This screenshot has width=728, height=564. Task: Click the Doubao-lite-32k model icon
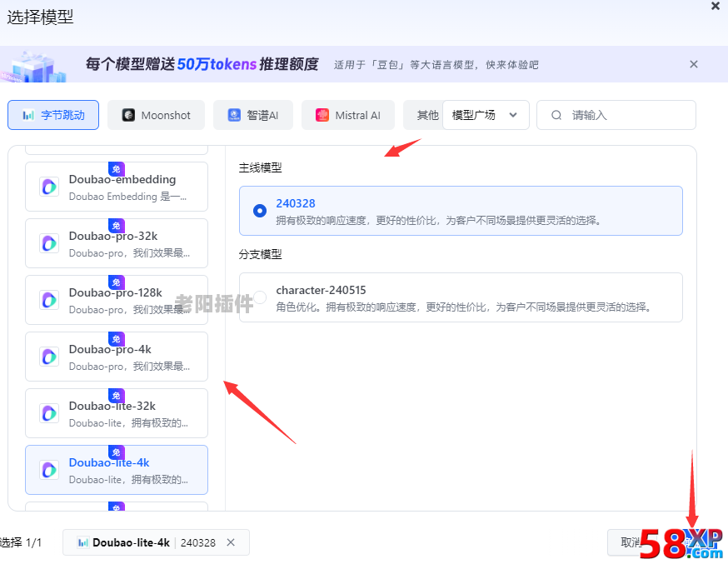coord(49,413)
